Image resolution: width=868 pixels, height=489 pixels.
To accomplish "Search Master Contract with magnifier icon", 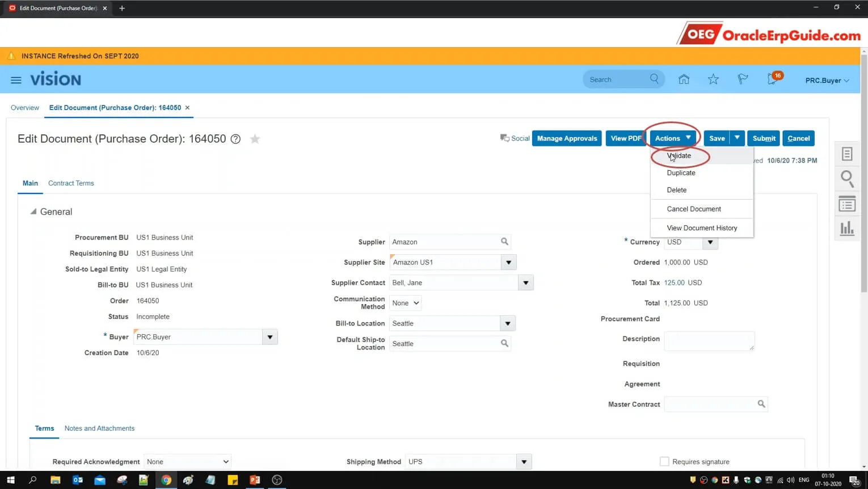I will pos(761,404).
